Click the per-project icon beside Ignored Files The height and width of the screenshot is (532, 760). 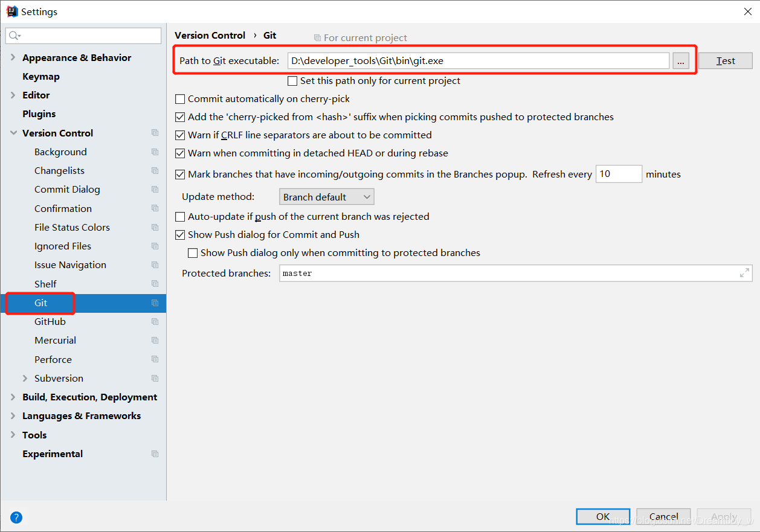155,246
